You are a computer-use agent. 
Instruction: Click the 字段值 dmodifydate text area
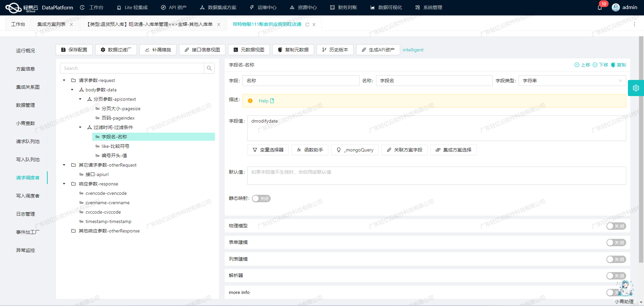tap(437, 128)
